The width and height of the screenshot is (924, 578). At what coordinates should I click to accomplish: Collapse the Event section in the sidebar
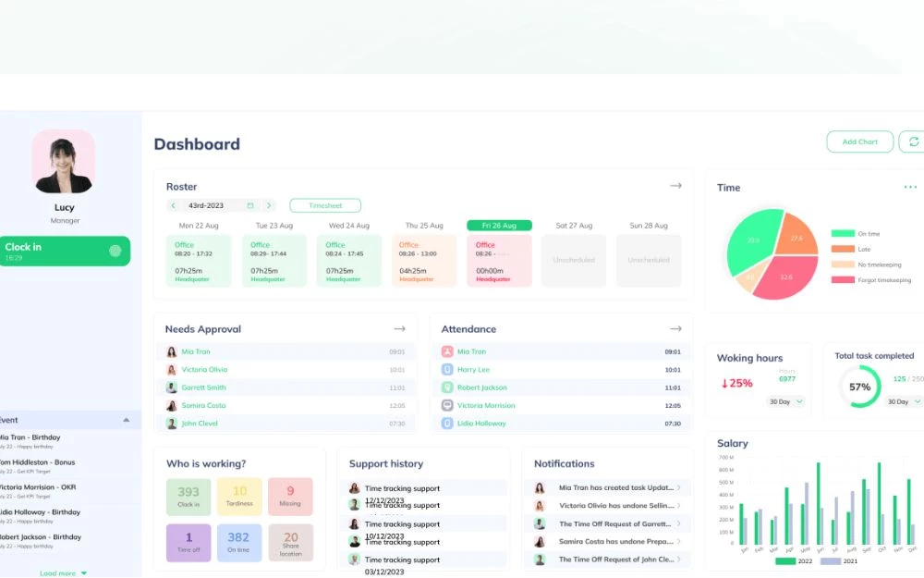127,420
